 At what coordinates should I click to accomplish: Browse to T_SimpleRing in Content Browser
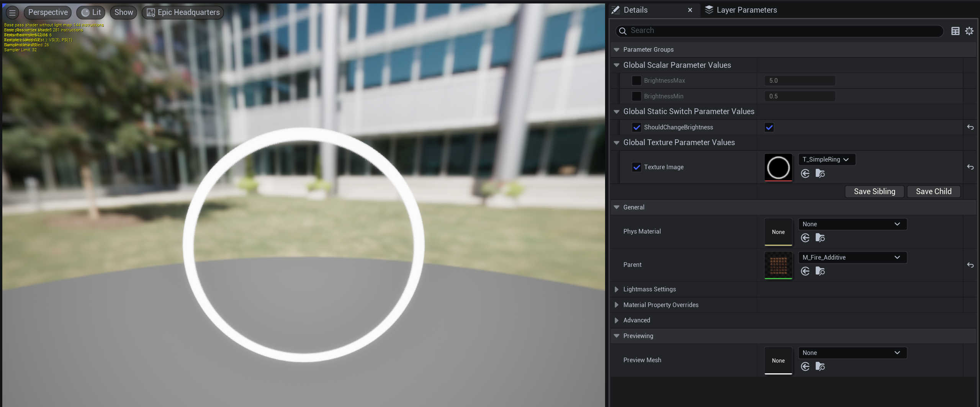click(820, 174)
